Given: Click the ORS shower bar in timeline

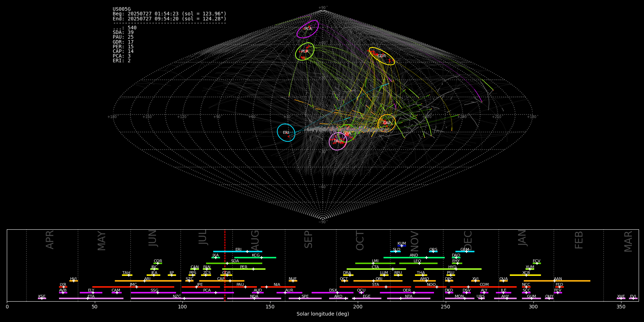Looking at the screenshot, I should (x=433, y=252).
